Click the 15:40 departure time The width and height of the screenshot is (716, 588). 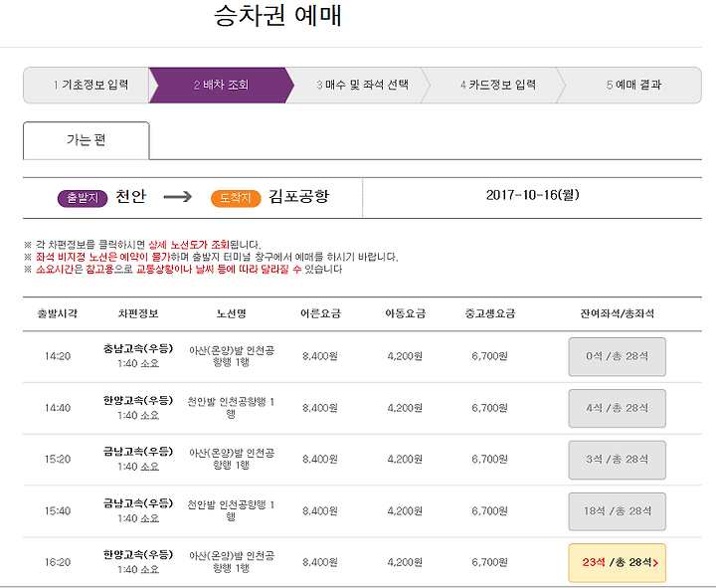click(x=58, y=511)
